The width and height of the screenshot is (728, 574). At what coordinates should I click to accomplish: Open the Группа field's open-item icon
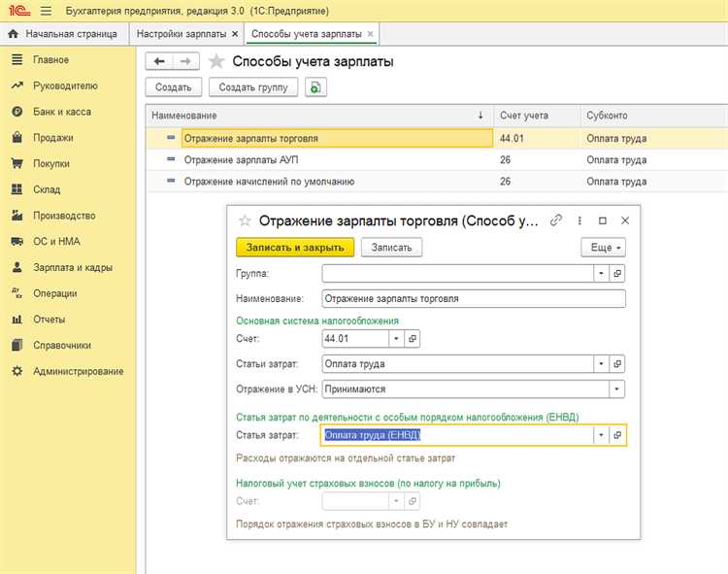[617, 274]
